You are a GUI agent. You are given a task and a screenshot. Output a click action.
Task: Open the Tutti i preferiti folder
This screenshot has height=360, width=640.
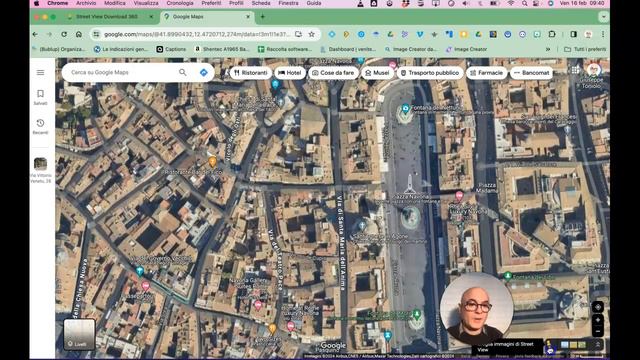tap(585, 49)
